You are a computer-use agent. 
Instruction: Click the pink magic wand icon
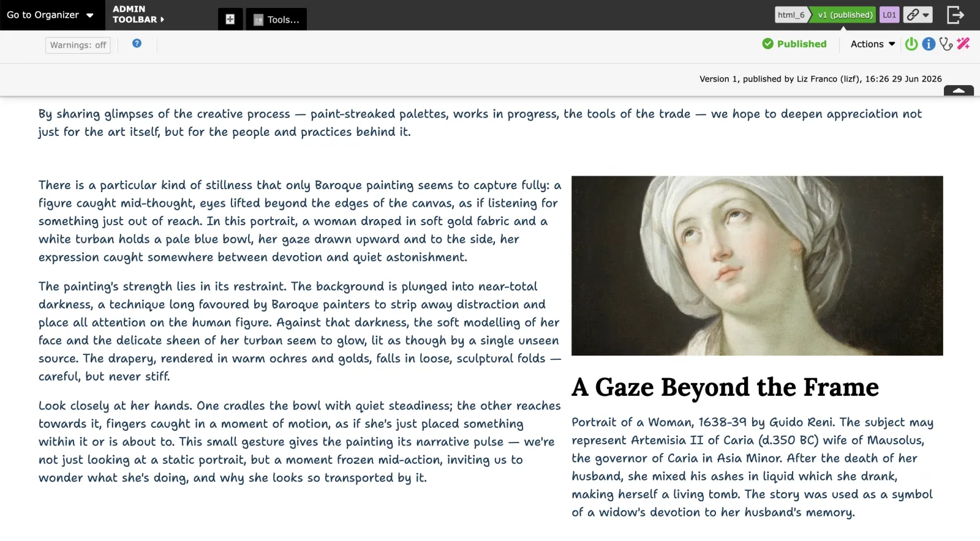(x=963, y=43)
